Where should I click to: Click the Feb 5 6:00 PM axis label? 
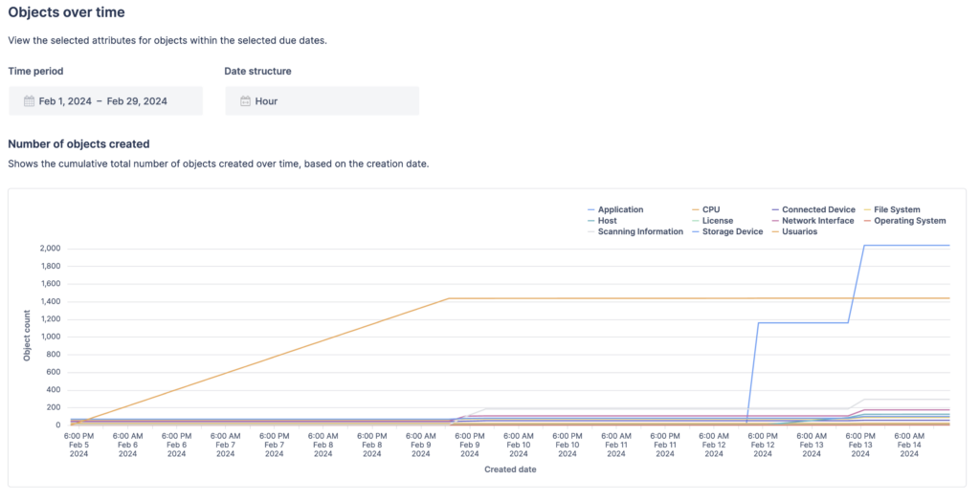[x=79, y=444]
